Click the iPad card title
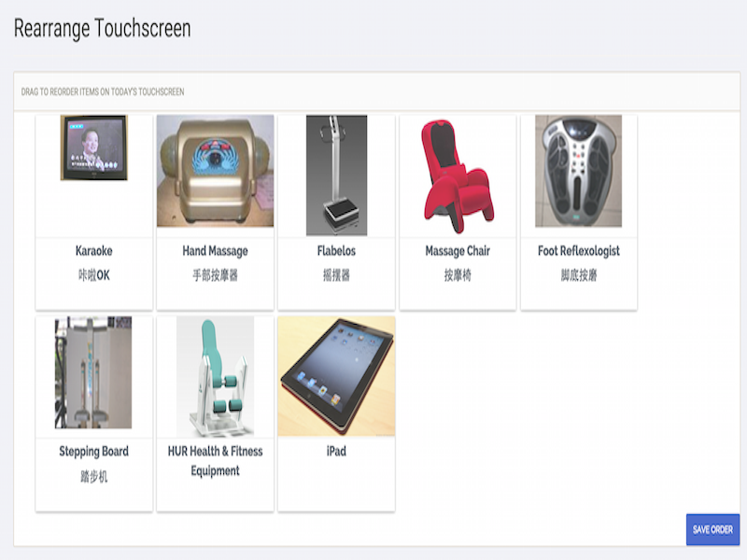This screenshot has height=560, width=747. pyautogui.click(x=336, y=452)
